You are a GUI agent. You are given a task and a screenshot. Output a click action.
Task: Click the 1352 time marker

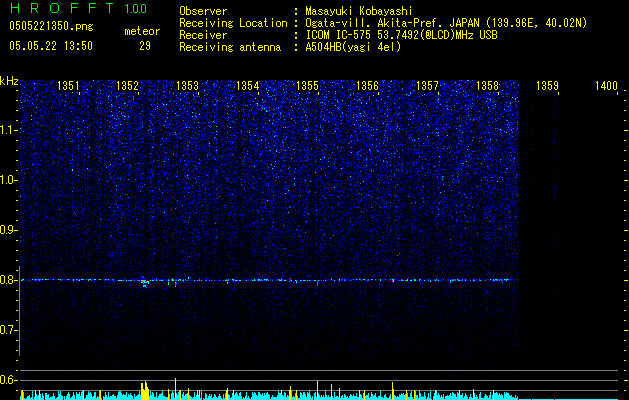coord(127,86)
